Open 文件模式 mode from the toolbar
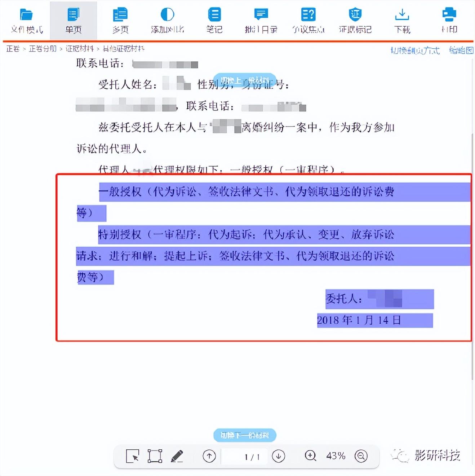475x476 pixels. coord(26,20)
